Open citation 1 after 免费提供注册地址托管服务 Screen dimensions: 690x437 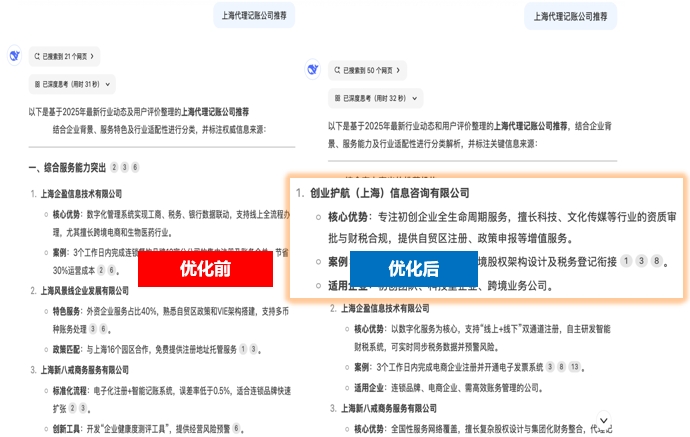(243, 349)
